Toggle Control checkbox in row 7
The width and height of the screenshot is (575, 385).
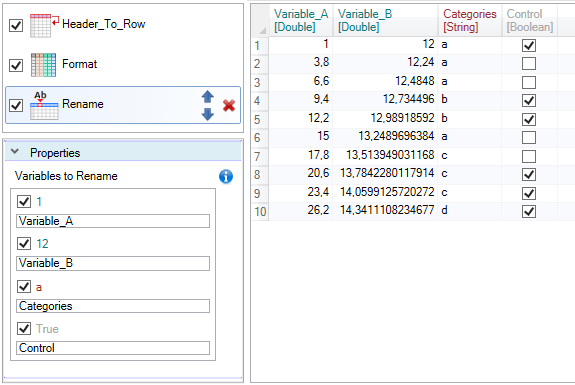529,156
